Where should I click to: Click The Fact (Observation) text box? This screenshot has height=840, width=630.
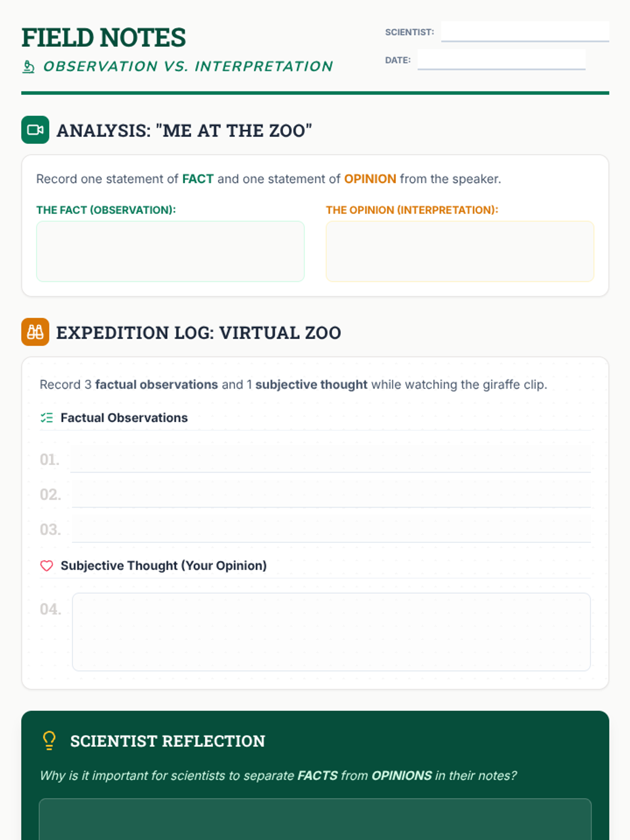(170, 251)
